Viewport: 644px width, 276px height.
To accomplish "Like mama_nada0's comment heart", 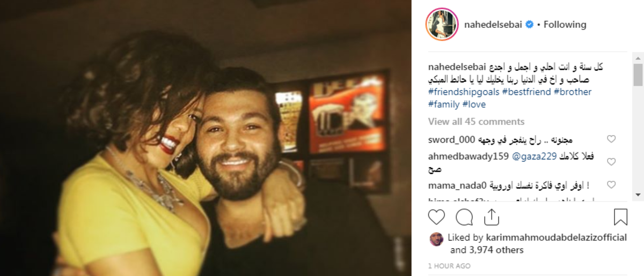I will [x=611, y=185].
